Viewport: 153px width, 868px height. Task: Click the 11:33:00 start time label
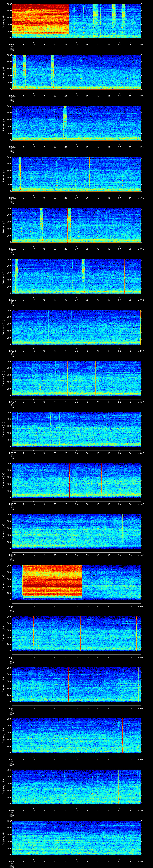pyautogui.click(x=12, y=147)
